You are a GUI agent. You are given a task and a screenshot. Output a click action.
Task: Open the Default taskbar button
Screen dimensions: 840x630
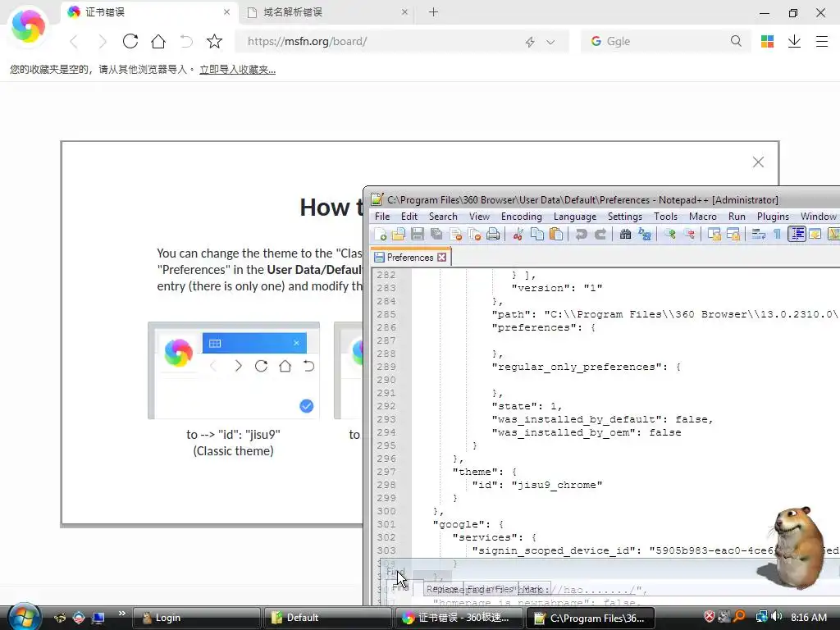(x=327, y=618)
